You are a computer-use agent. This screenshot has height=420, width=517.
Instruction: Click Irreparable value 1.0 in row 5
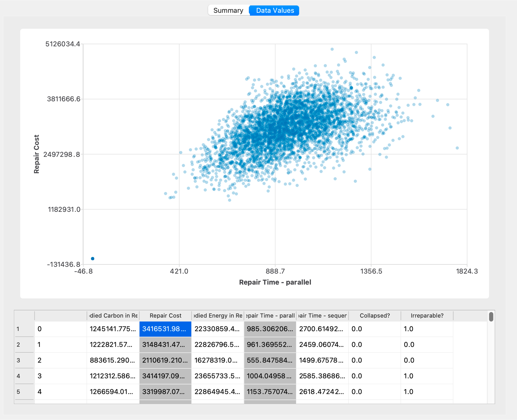[x=427, y=392]
